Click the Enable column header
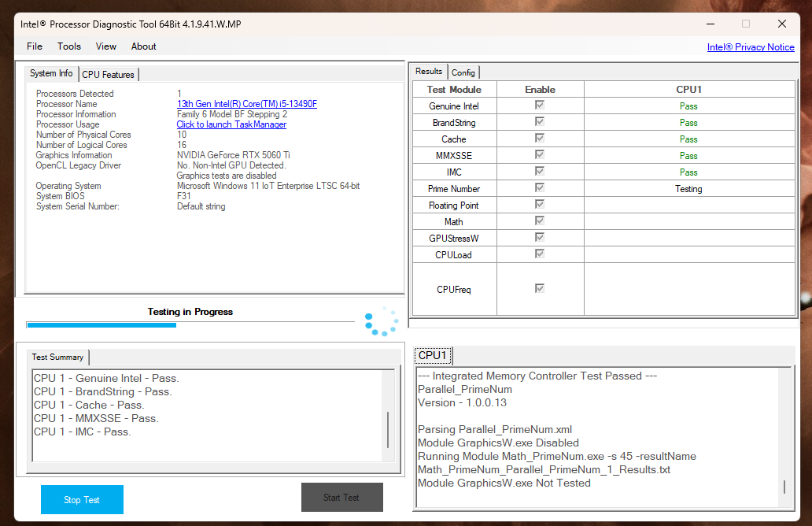The height and width of the screenshot is (526, 812). tap(540, 90)
